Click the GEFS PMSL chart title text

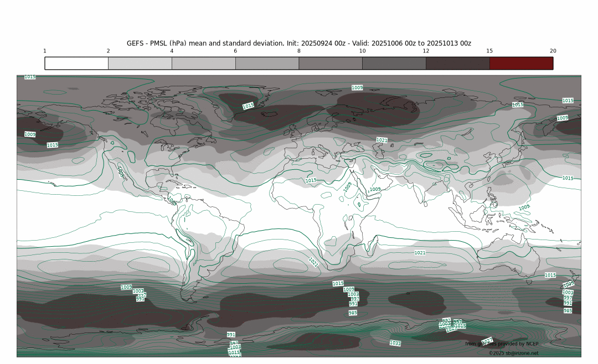(299, 43)
